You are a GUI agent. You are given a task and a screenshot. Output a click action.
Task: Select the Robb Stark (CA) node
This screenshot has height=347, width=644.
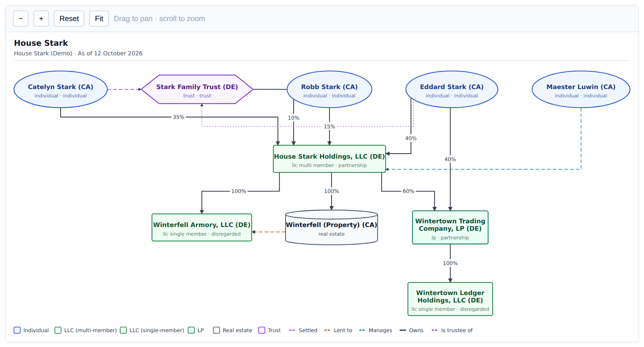pyautogui.click(x=329, y=89)
